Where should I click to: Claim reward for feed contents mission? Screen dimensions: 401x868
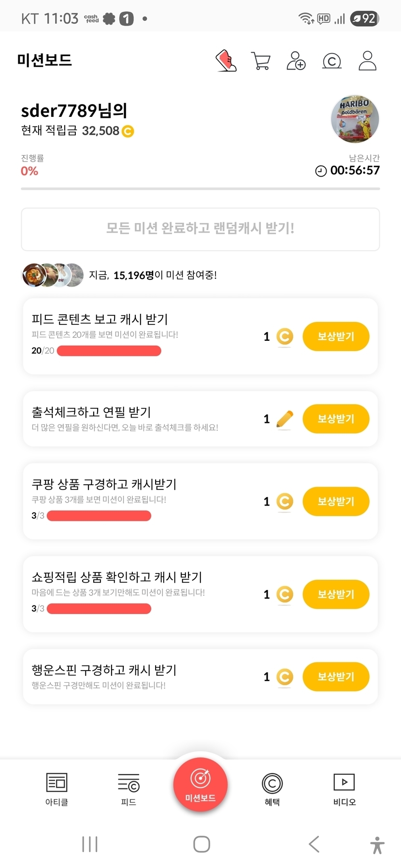(x=336, y=336)
